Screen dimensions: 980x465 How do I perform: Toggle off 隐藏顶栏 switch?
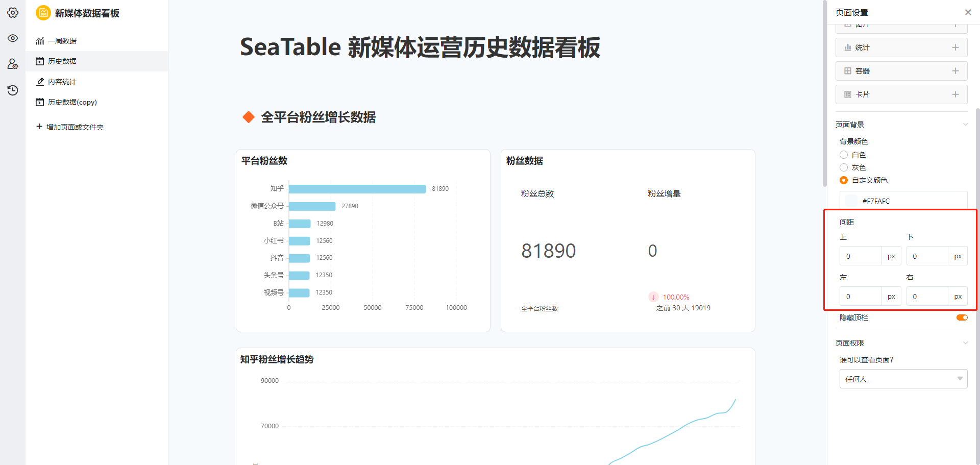coord(962,317)
